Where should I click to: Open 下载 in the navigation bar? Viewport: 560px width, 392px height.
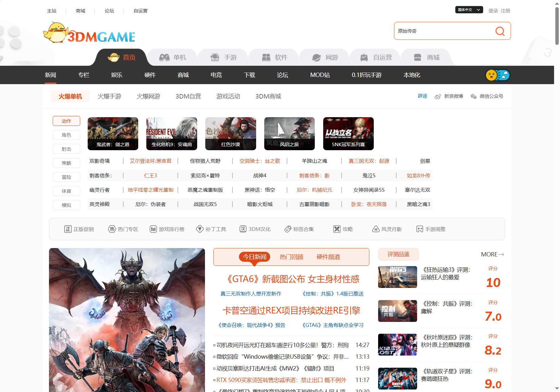[x=249, y=75]
